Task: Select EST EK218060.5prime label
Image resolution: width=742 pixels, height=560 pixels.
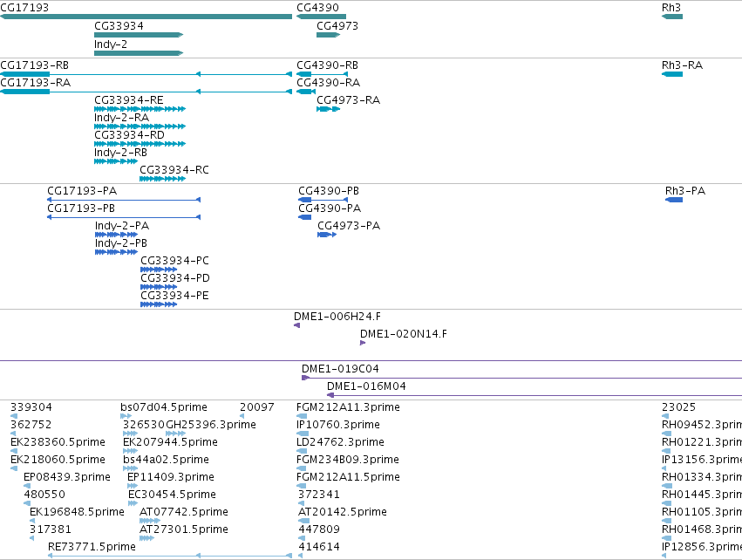Action: [x=58, y=460]
